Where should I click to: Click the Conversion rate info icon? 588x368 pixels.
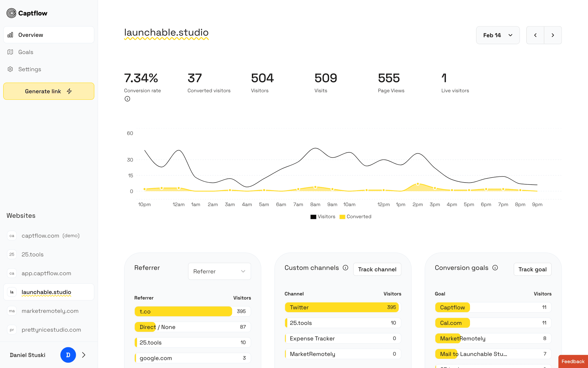click(127, 99)
